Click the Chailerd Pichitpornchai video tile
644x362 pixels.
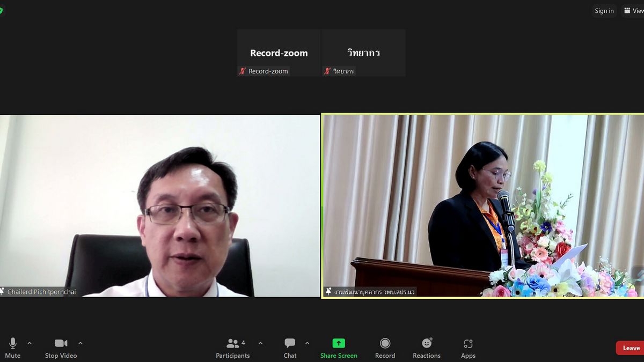160,205
